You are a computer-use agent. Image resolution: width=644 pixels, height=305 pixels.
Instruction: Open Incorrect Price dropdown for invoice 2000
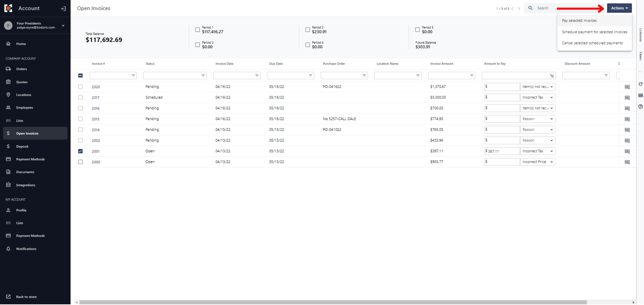[x=538, y=162]
